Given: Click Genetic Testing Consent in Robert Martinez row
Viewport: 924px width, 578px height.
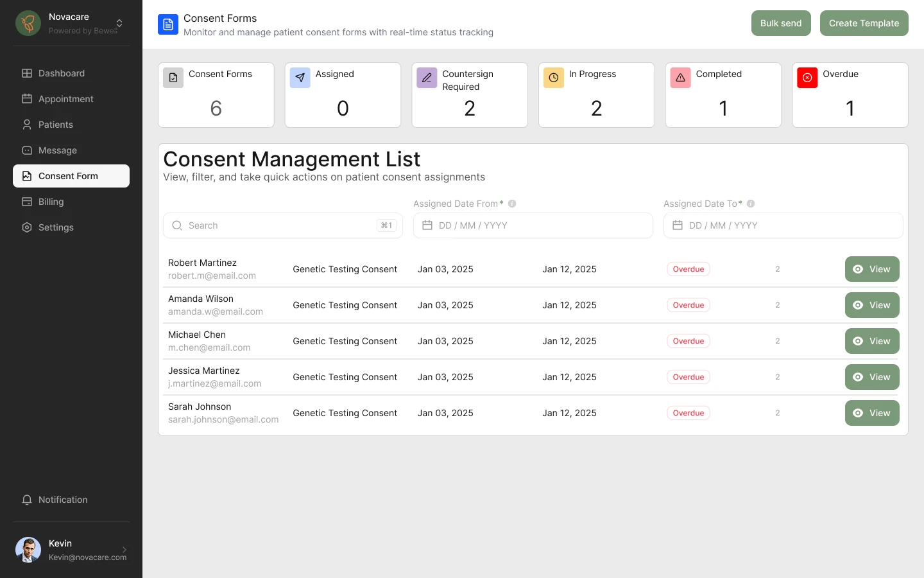Looking at the screenshot, I should click(345, 269).
